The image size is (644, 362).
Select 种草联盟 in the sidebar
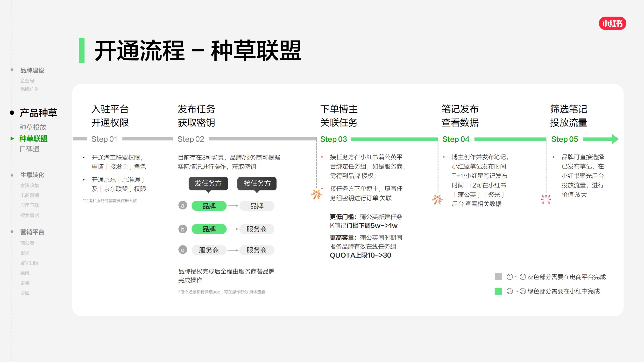tap(34, 139)
